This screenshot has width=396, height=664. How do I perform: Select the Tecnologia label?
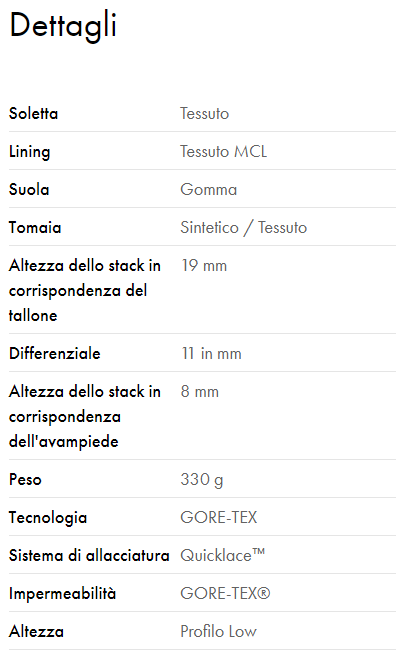[x=48, y=517]
